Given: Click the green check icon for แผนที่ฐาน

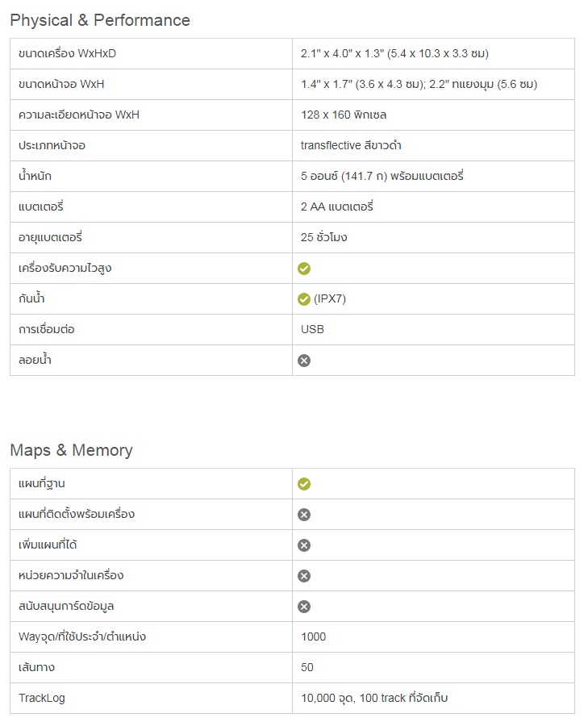Looking at the screenshot, I should [304, 484].
